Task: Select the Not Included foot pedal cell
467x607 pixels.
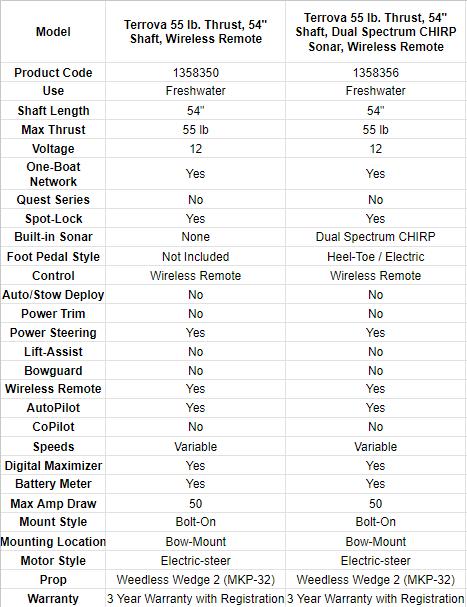Action: coord(196,256)
